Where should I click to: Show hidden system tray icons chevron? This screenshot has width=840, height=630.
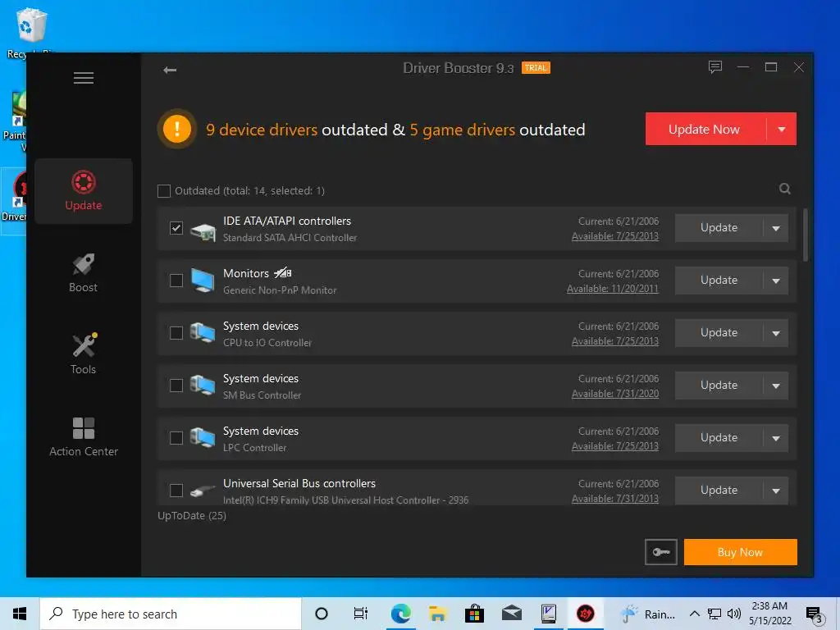coord(694,614)
